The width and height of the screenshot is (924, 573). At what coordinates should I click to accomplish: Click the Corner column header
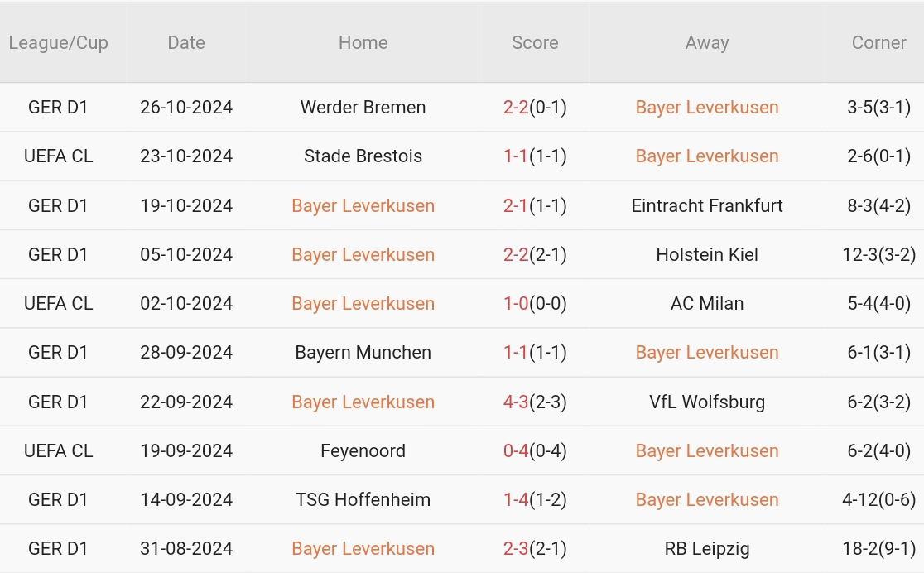coord(878,43)
